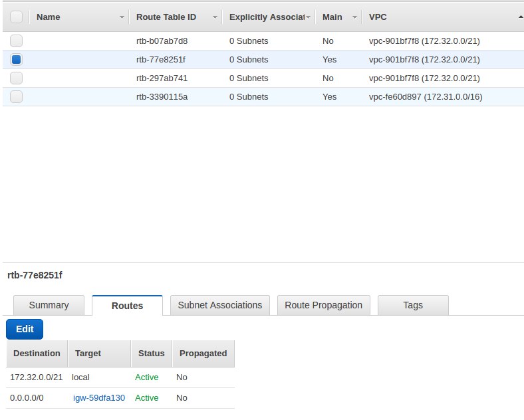Select checkbox for route table rtb-b07ab7d8
Image resolution: width=524 pixels, height=420 pixels.
tap(17, 41)
